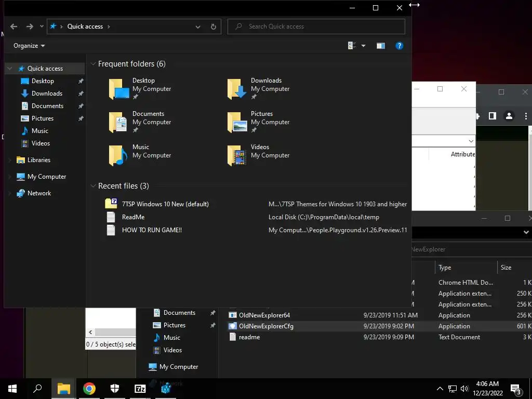Screen dimensions: 532x399
Task: Select Music in back window navigation pane
Action: tap(171, 338)
